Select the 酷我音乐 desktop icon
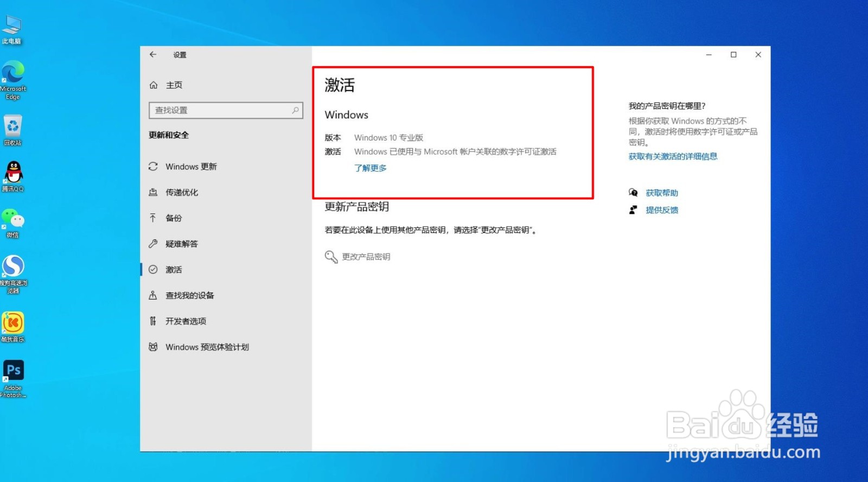The width and height of the screenshot is (868, 482). coord(13,327)
